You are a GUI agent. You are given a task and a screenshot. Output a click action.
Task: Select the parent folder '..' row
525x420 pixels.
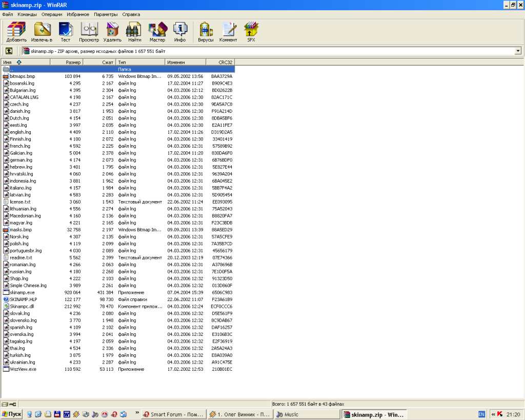pyautogui.click(x=118, y=69)
